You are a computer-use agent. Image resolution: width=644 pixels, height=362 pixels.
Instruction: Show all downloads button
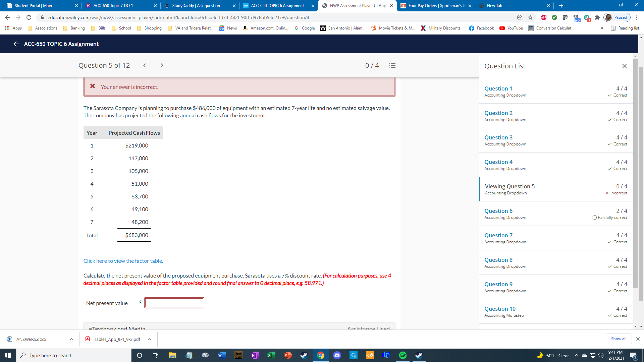click(x=618, y=339)
